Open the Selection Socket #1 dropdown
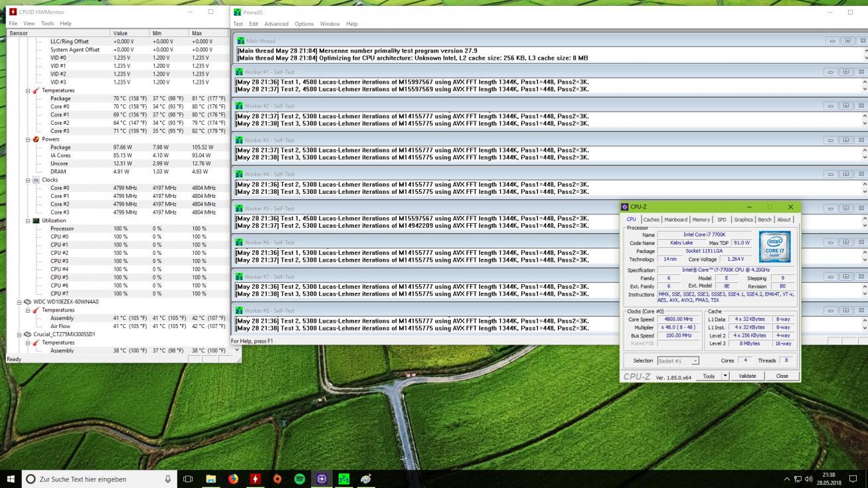Screen dimensions: 868x488 678,361
